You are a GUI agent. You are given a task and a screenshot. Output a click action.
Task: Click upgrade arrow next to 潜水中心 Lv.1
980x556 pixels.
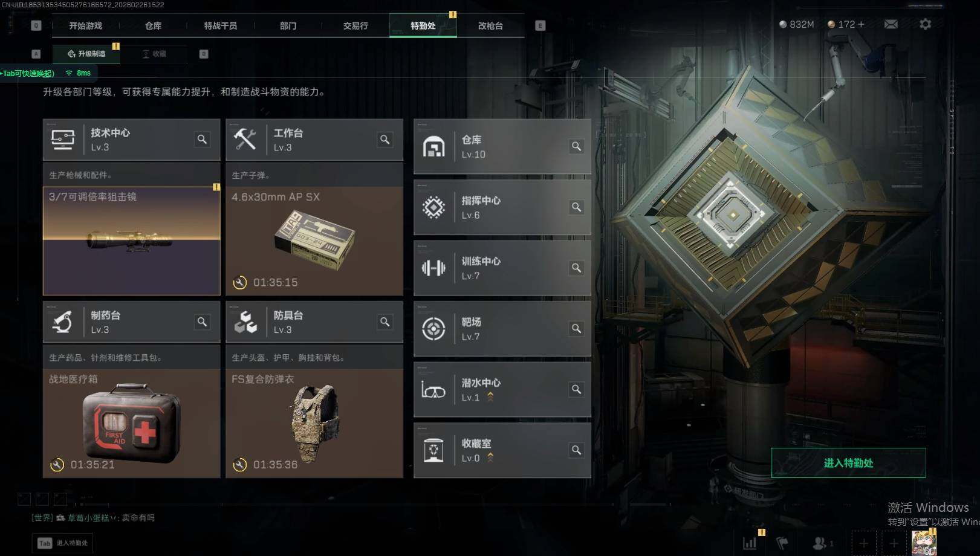pyautogui.click(x=490, y=397)
